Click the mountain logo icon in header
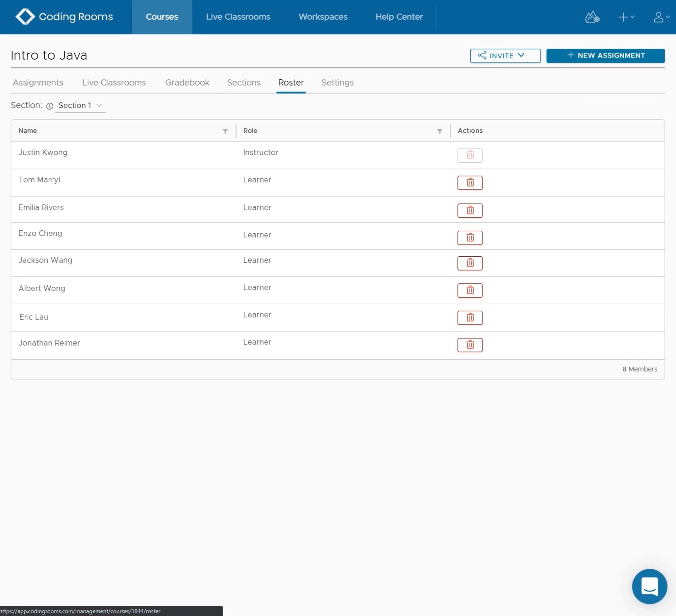Viewport: 676px width, 616px height. click(x=592, y=17)
